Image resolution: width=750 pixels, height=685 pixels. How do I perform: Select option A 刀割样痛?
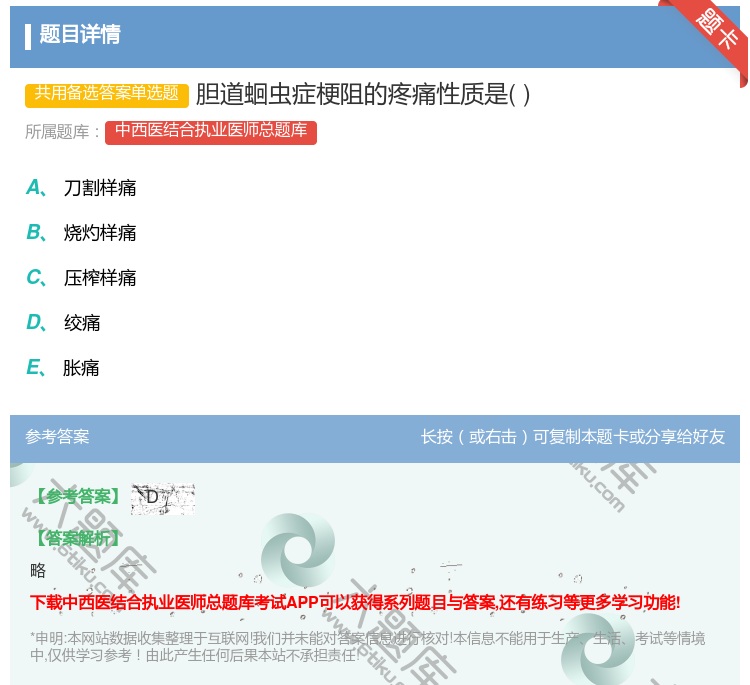click(x=81, y=188)
